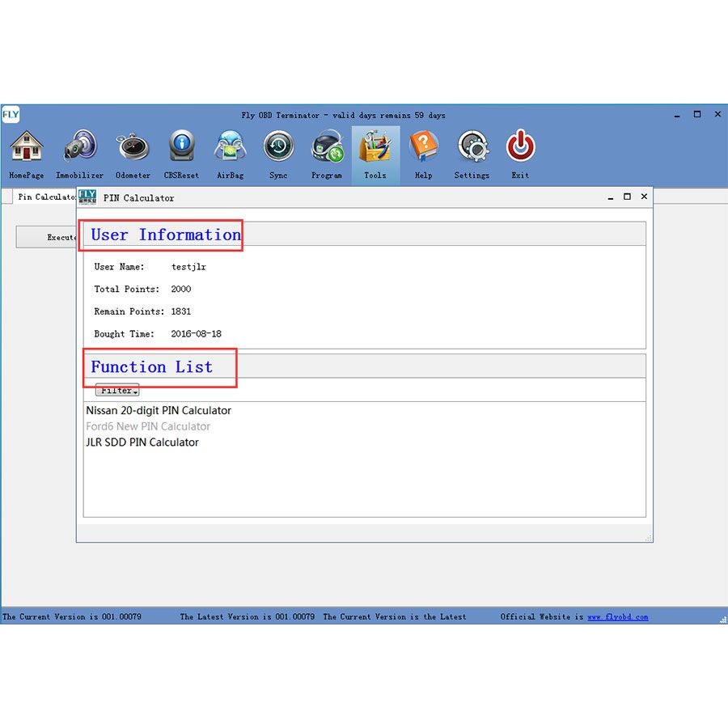Open the Help book icon
The width and height of the screenshot is (728, 728).
point(423,154)
